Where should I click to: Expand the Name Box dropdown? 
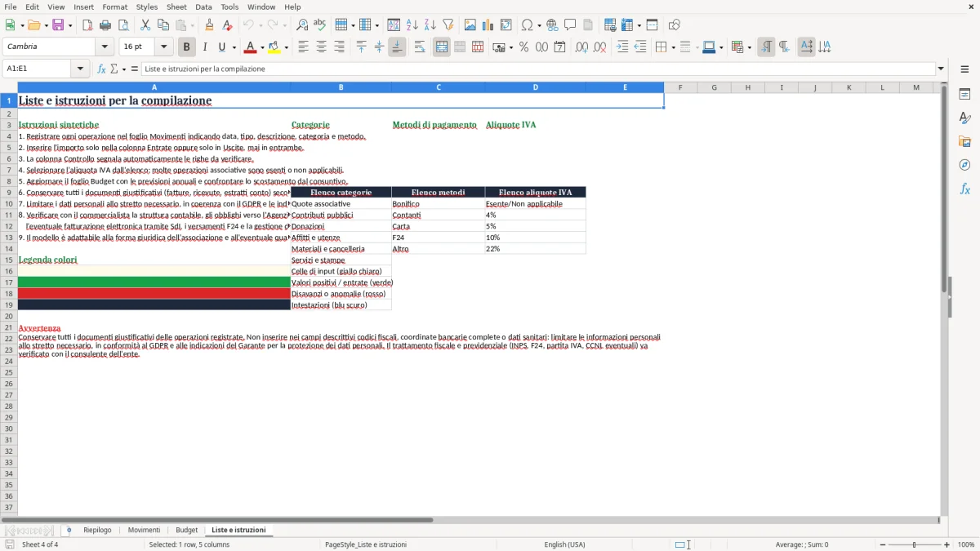coord(80,69)
